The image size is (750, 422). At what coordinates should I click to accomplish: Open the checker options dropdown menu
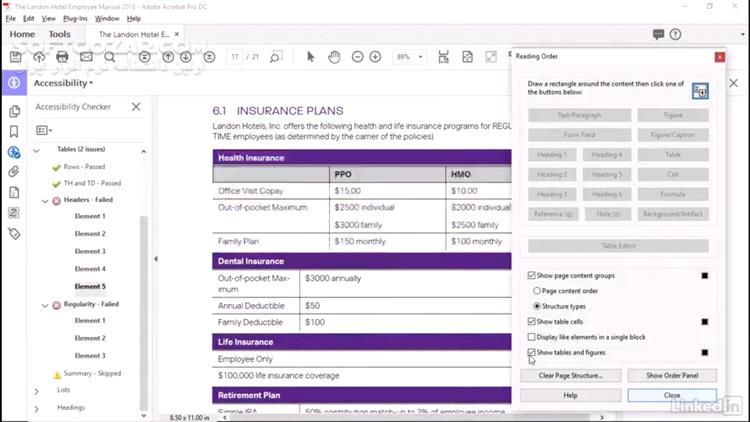pos(44,130)
